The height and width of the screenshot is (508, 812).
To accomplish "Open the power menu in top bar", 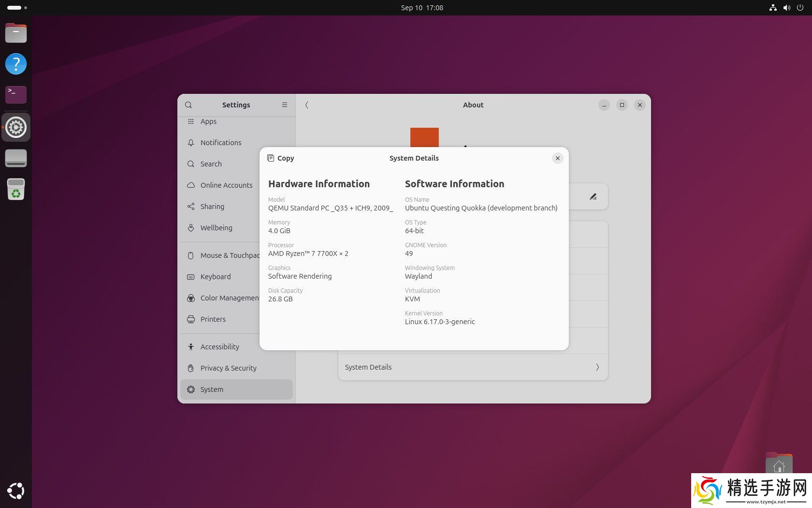I will coord(800,8).
